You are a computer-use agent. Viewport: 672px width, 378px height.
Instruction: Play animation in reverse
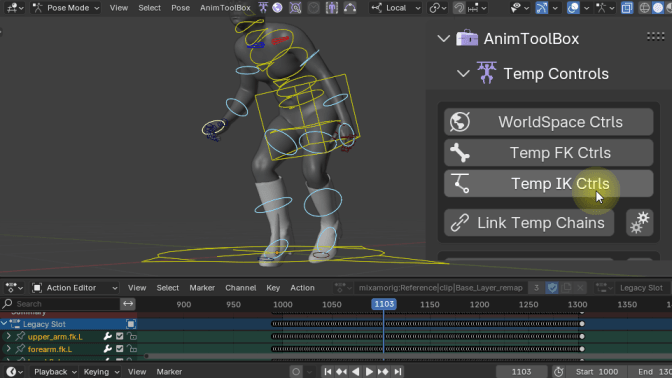355,372
